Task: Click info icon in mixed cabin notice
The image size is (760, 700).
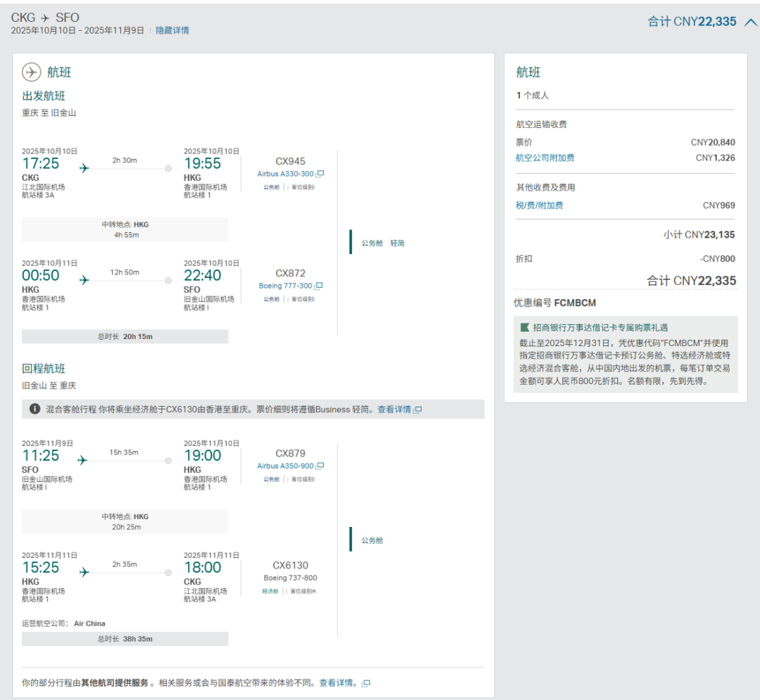Action: (x=34, y=409)
